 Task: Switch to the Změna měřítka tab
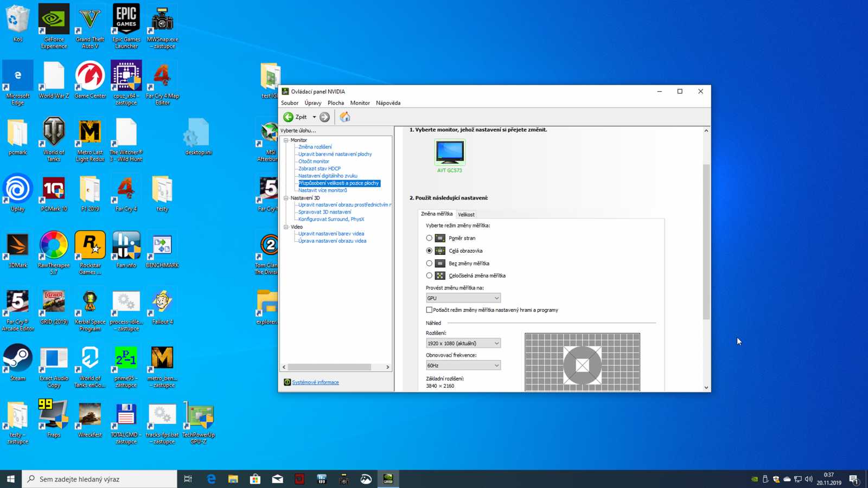[x=437, y=214]
